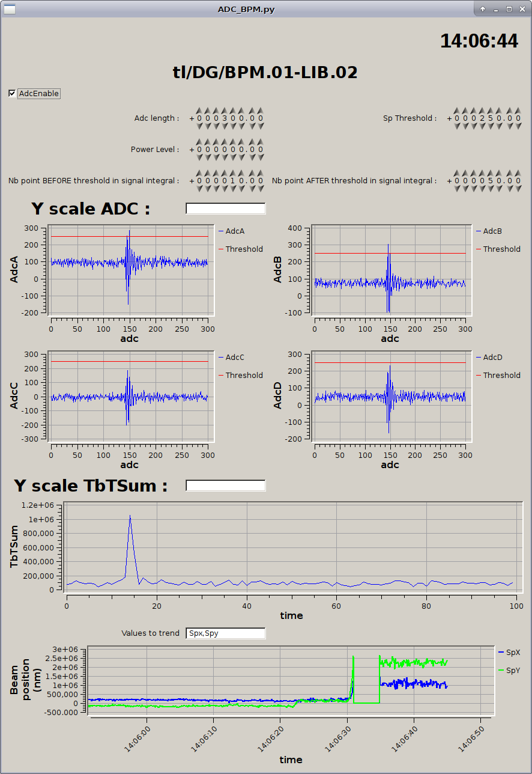Click the Values to trend field
532x774 pixels.
click(x=225, y=633)
